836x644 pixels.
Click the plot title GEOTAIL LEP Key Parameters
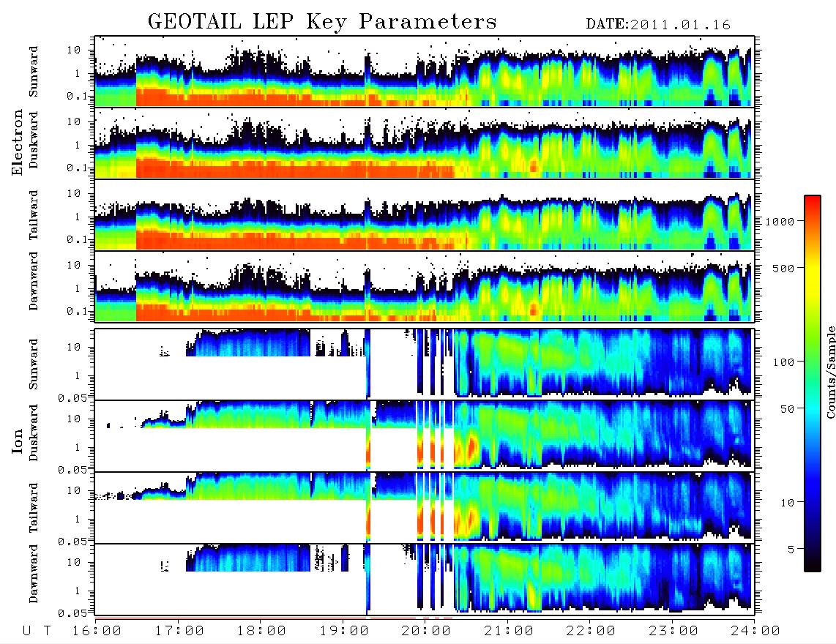point(322,22)
